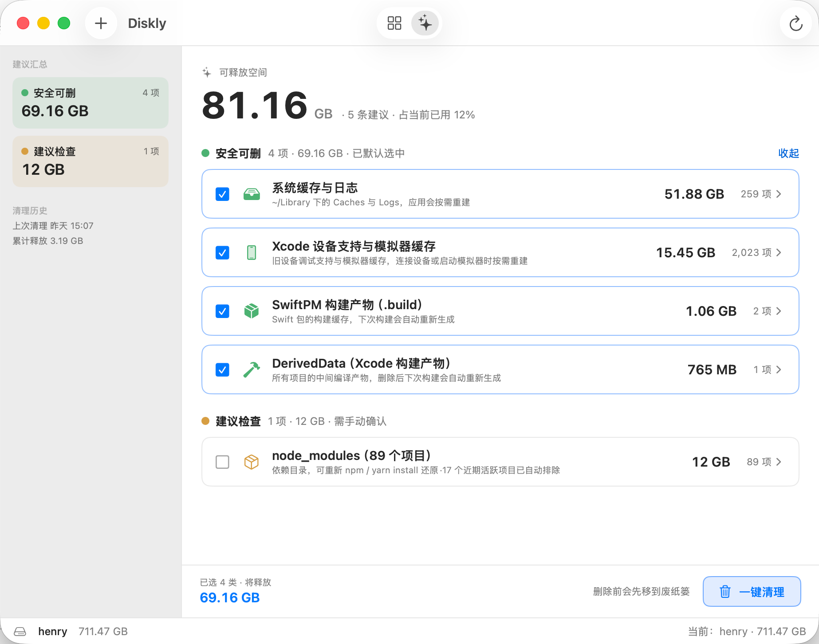Viewport: 819px width, 644px height.
Task: Open the 系统缓存与日志 title row
Action: [x=315, y=188]
